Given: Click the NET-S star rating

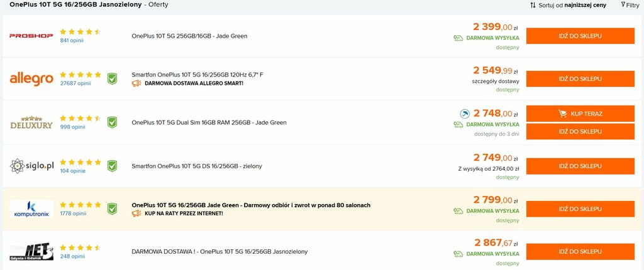Looking at the screenshot, I should pos(80,247).
